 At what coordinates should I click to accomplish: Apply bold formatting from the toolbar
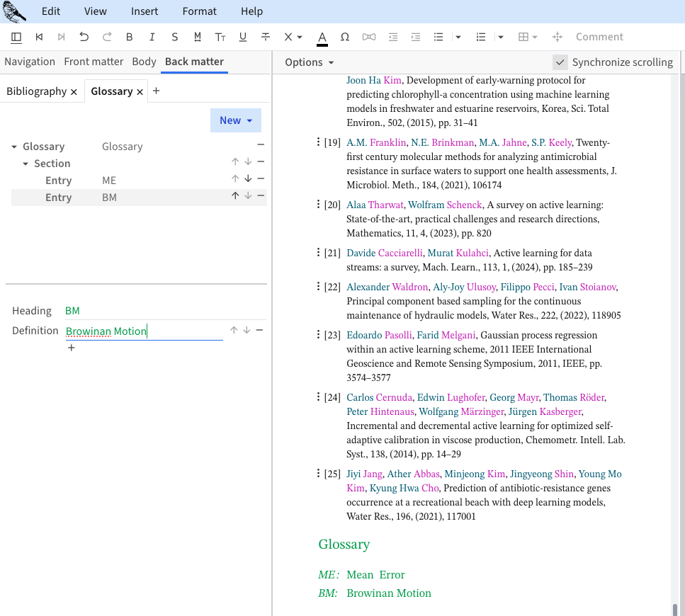click(129, 37)
